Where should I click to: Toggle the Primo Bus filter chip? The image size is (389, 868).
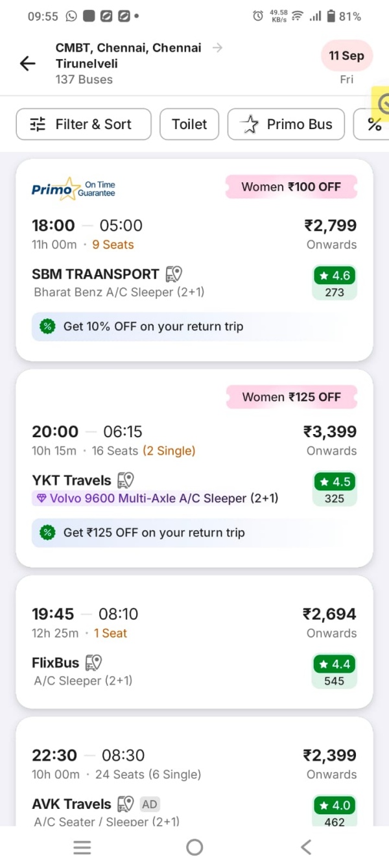click(286, 125)
